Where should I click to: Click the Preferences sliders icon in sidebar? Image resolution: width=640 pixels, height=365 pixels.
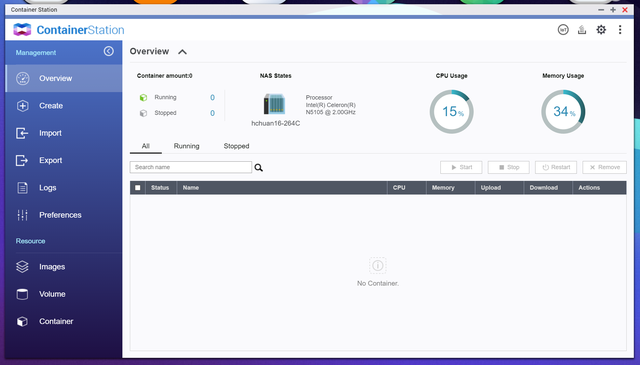(x=22, y=215)
